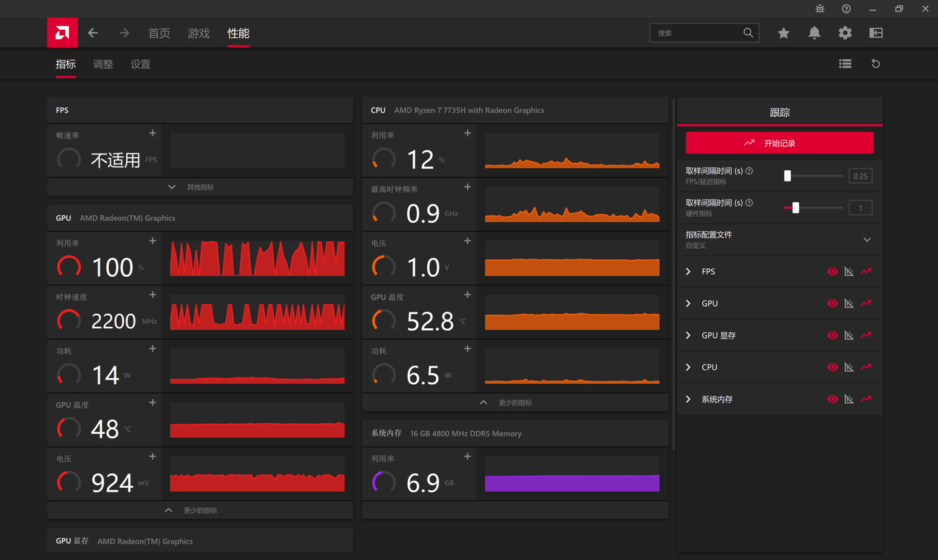Viewport: 938px width, 560px height.
Task: Click the 开始记录 button
Action: [780, 143]
